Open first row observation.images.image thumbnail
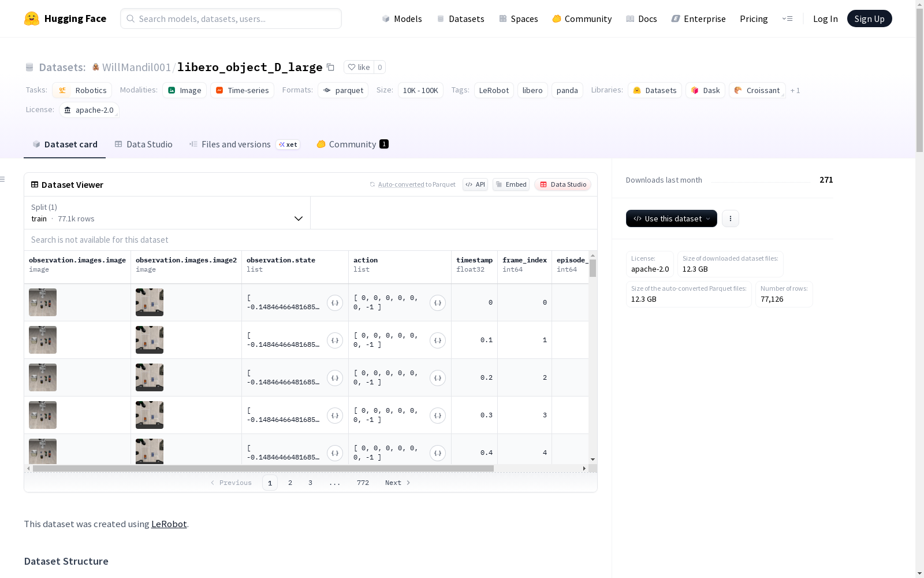Screen dimensions: 924x578 point(43,302)
